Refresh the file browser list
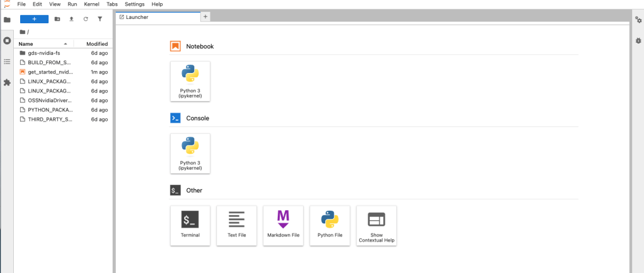644x273 pixels. tap(85, 19)
